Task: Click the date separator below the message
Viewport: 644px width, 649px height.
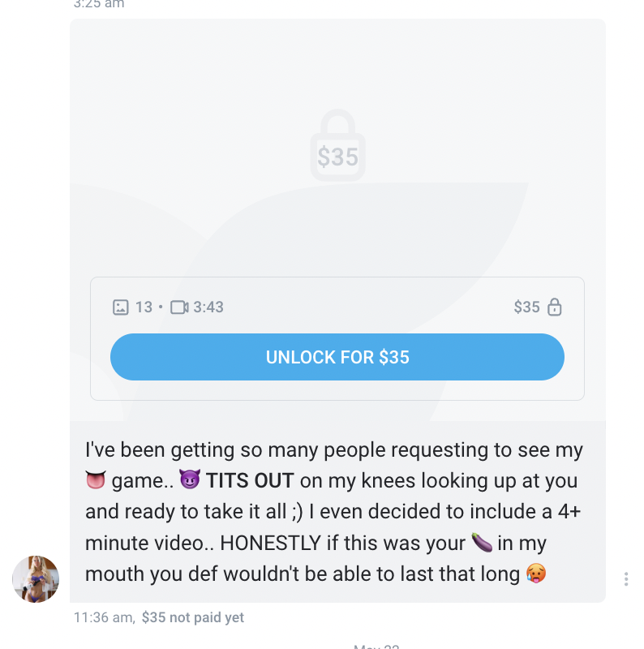Action: [376, 647]
